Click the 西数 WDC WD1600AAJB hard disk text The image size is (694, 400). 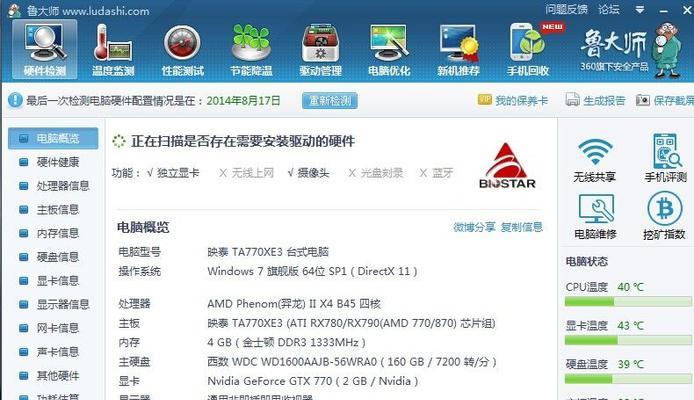(x=352, y=362)
